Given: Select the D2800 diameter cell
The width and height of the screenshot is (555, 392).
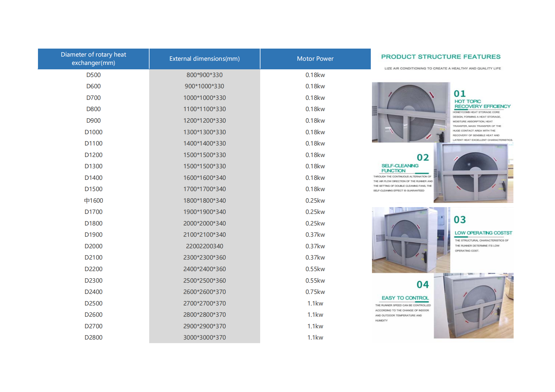Looking at the screenshot, I should [93, 337].
